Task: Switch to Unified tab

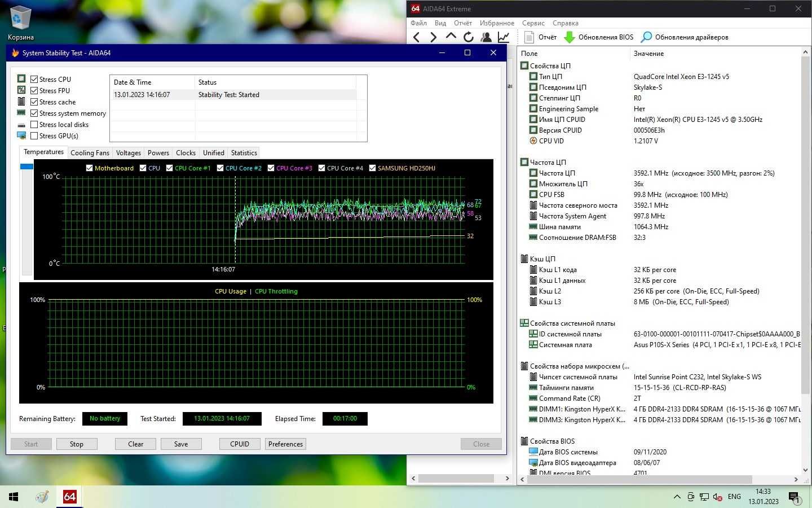Action: (x=214, y=153)
